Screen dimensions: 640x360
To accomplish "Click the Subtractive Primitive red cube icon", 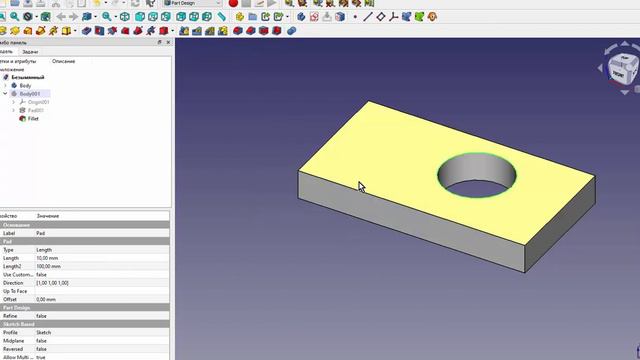I will tap(164, 31).
